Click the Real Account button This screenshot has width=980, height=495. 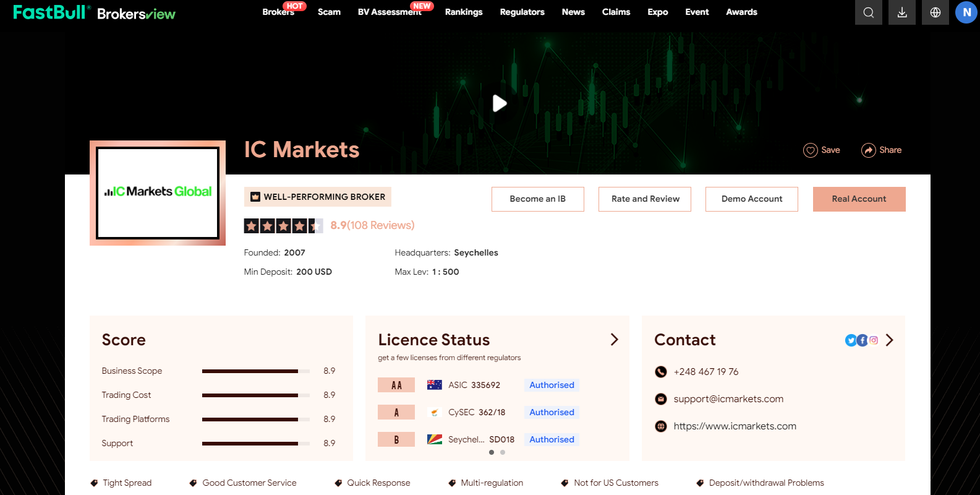click(859, 199)
